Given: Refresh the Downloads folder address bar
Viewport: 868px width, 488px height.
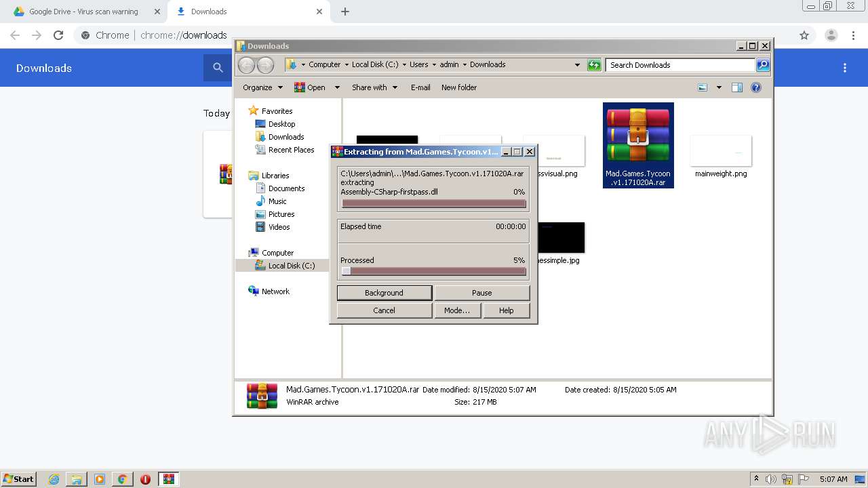Looking at the screenshot, I should 594,65.
